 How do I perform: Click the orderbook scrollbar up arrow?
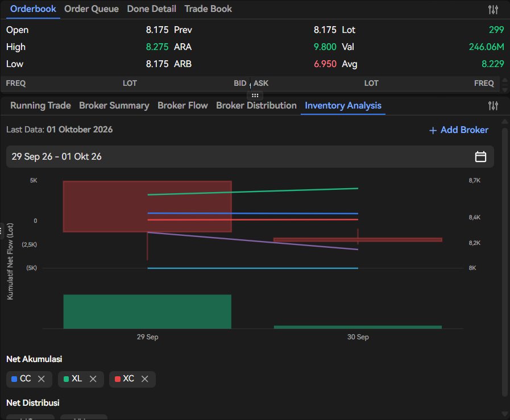(505, 80)
